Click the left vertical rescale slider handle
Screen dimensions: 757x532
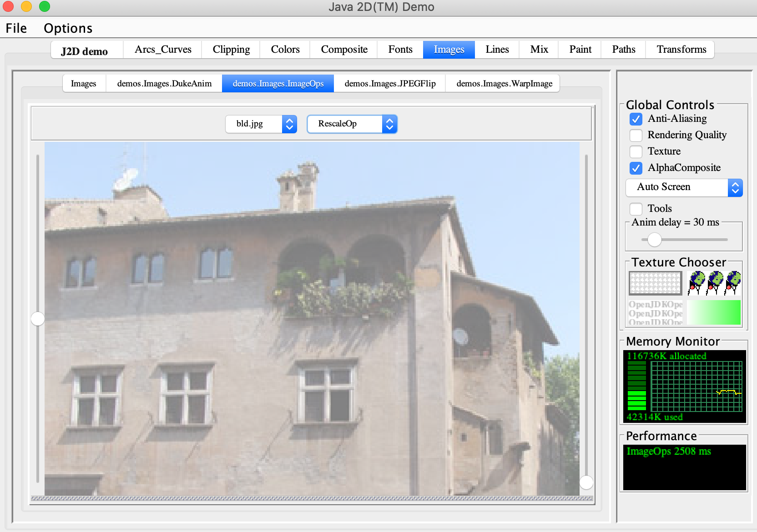pos(38,319)
